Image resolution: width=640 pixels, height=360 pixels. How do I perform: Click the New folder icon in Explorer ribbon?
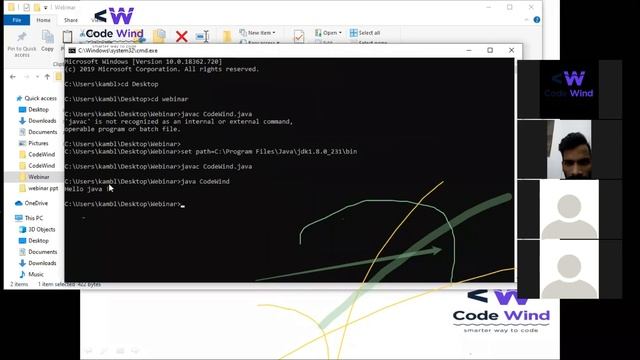click(227, 37)
